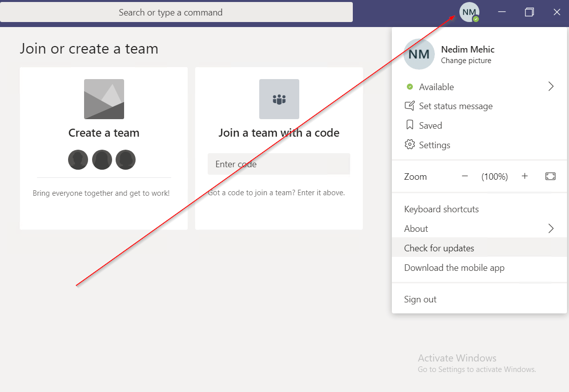569x392 pixels.
Task: Click the Settings gear icon
Action: [409, 145]
